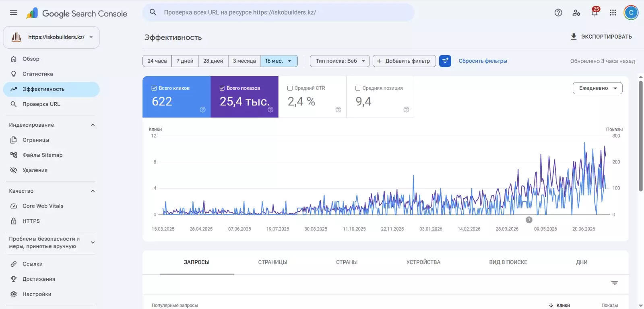
Task: Click the URL inspection search field
Action: click(x=279, y=12)
